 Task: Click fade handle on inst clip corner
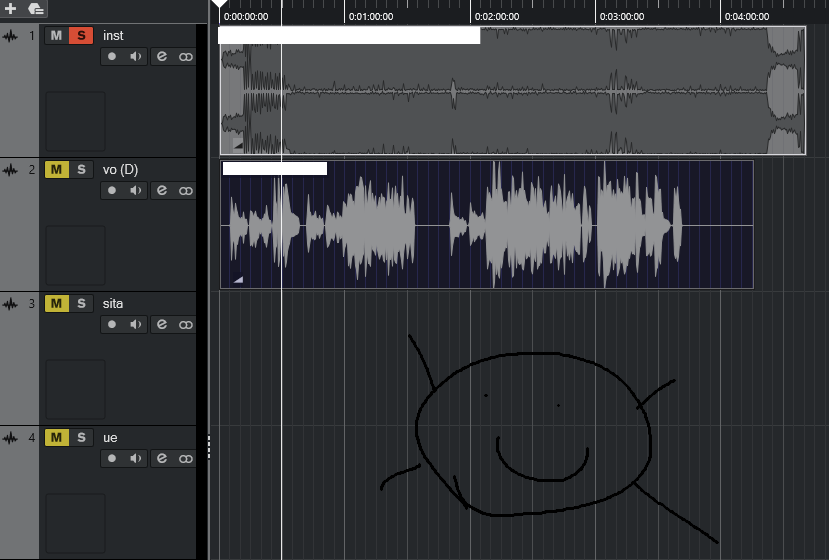coord(238,145)
